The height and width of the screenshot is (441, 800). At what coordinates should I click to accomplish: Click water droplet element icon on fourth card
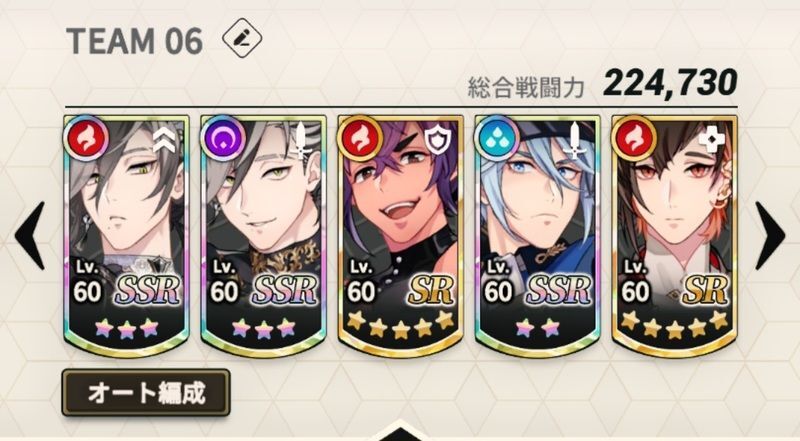(x=496, y=138)
